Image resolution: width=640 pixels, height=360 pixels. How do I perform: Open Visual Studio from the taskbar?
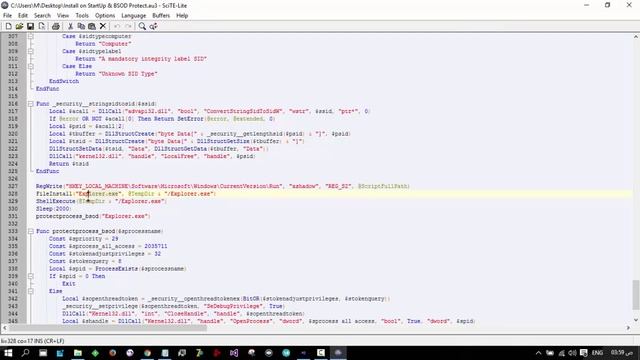pos(234,353)
